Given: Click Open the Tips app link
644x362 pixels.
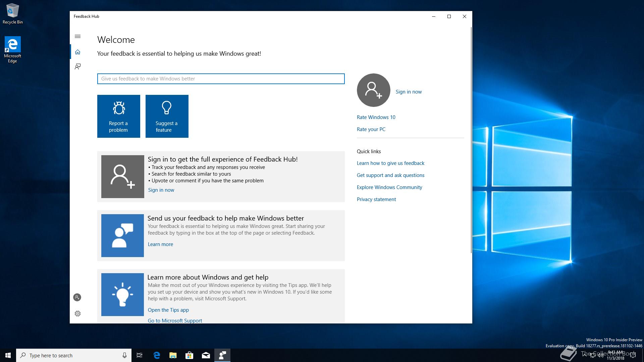Looking at the screenshot, I should tap(168, 310).
